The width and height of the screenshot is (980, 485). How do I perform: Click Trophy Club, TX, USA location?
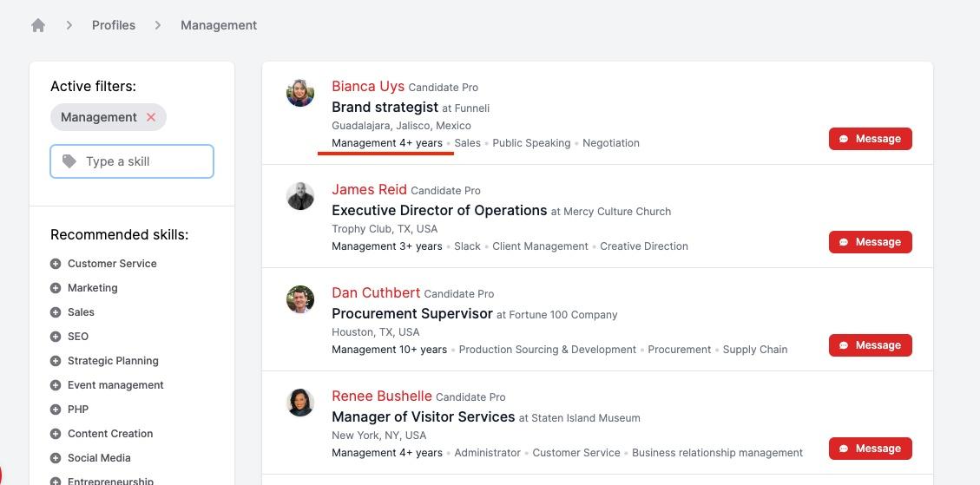click(385, 229)
